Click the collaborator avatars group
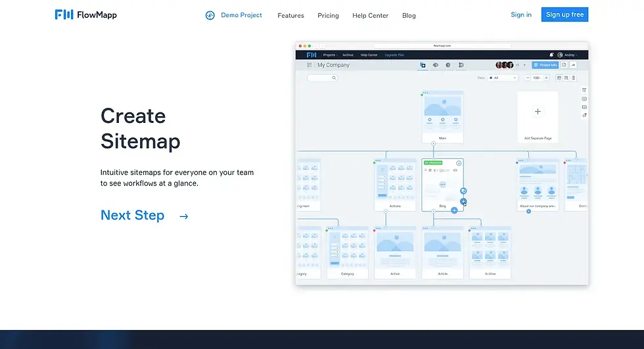 click(x=505, y=65)
